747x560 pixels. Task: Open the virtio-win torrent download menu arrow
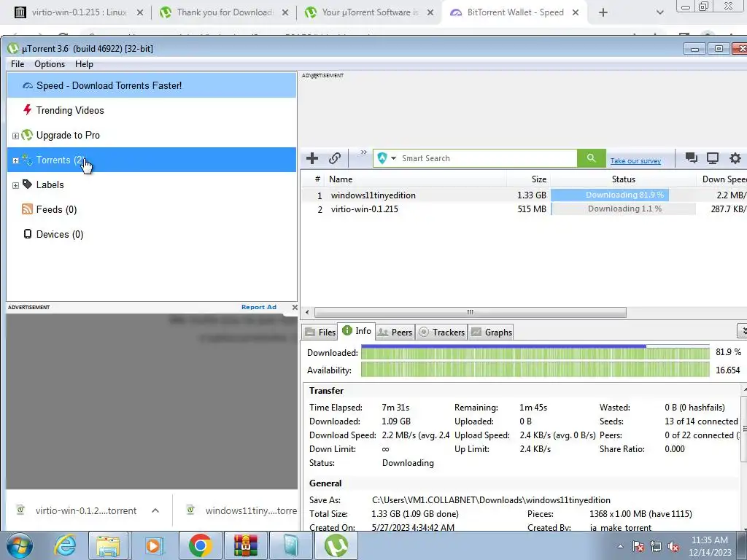(155, 510)
